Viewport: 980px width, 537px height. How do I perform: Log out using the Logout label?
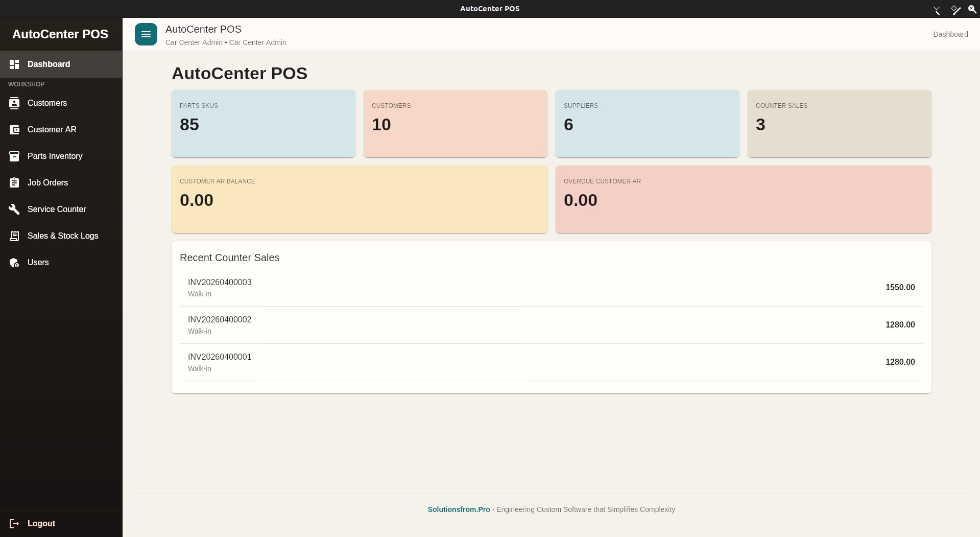pos(41,524)
